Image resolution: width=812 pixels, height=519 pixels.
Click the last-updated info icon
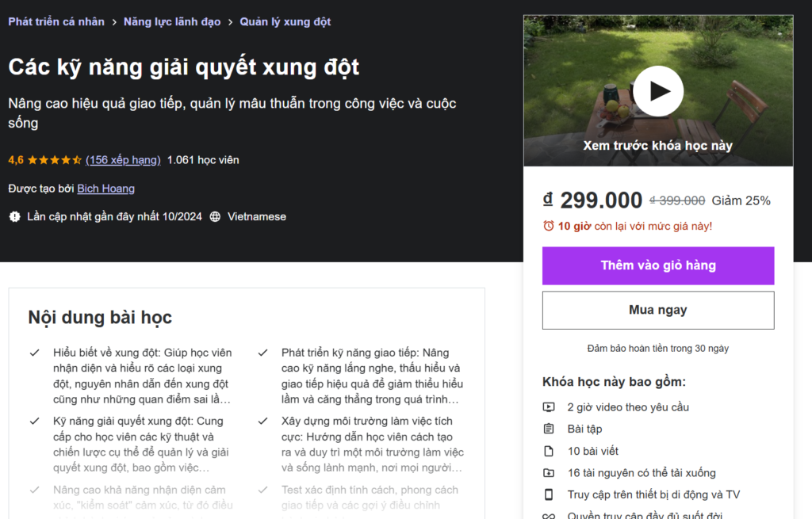[13, 216]
